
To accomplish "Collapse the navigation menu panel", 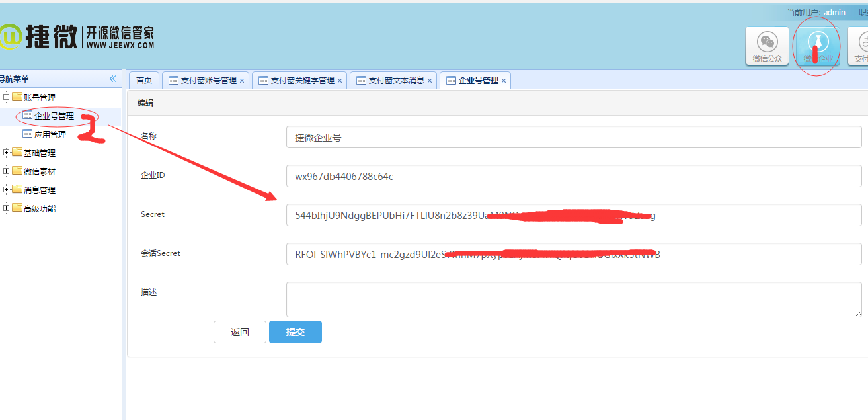I will 112,79.
